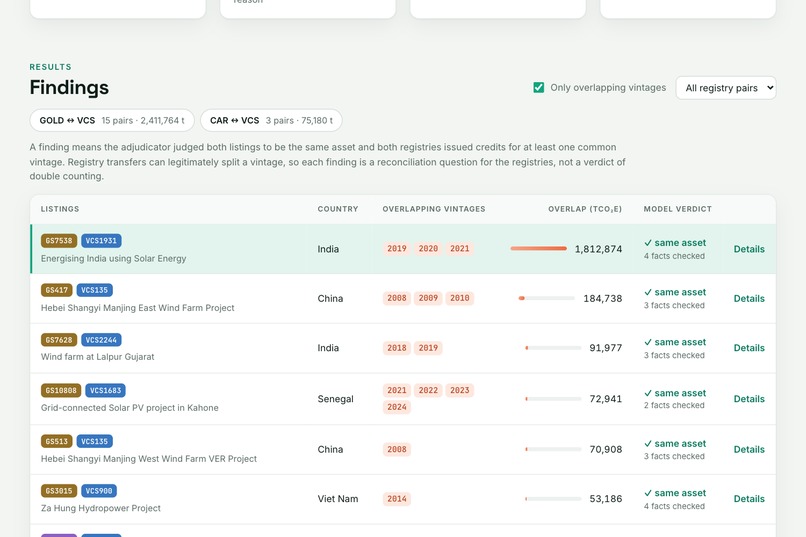Click the overlap bar for 91,977 tCO2e
The image size is (806, 537).
click(x=553, y=348)
